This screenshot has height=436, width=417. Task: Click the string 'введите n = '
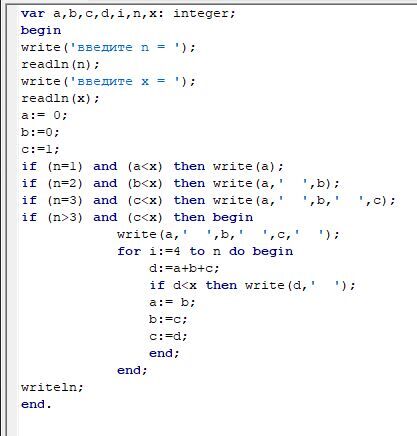pos(125,47)
